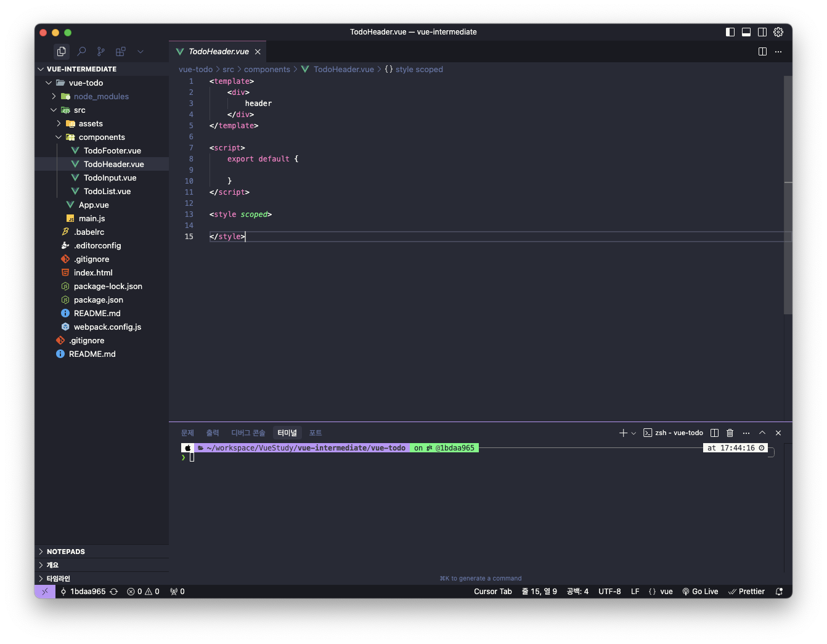Split the editor to the right
This screenshot has width=827, height=644.
[762, 52]
